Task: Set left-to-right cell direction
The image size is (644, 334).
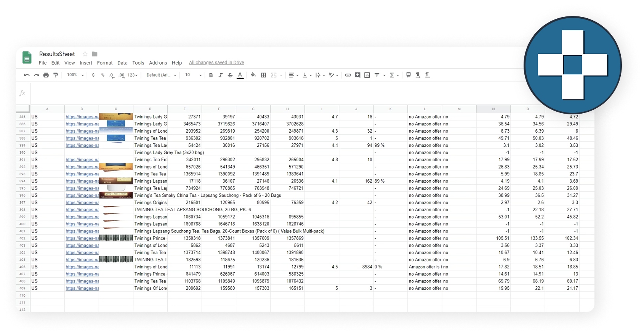Action: pyautogui.click(x=418, y=75)
